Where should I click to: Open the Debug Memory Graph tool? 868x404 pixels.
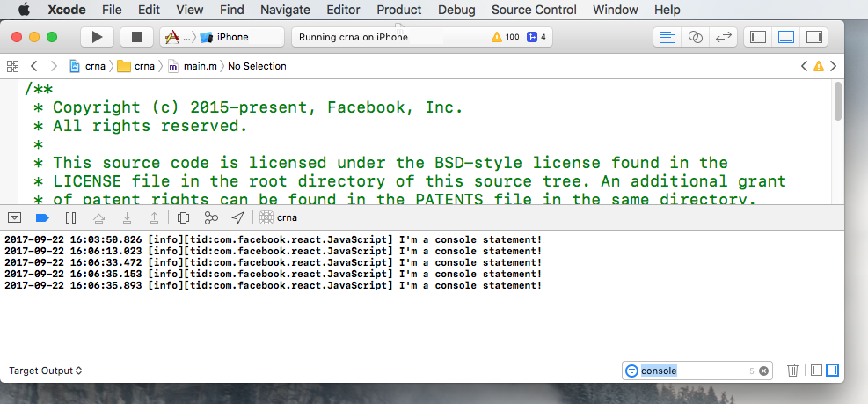[x=211, y=217]
